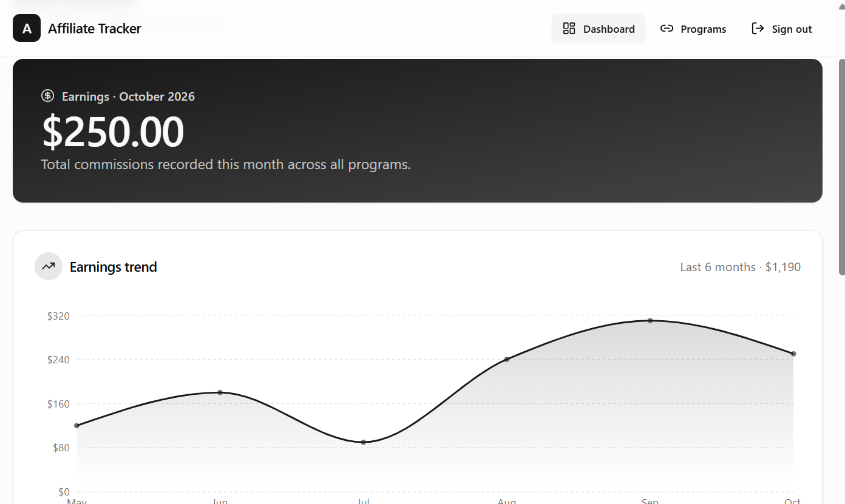This screenshot has height=504, width=845.
Task: Select the October data point on chart
Action: tap(793, 354)
